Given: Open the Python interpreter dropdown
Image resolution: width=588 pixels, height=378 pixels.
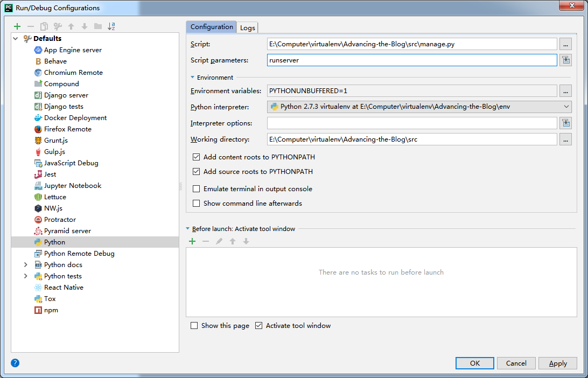Looking at the screenshot, I should tap(419, 107).
